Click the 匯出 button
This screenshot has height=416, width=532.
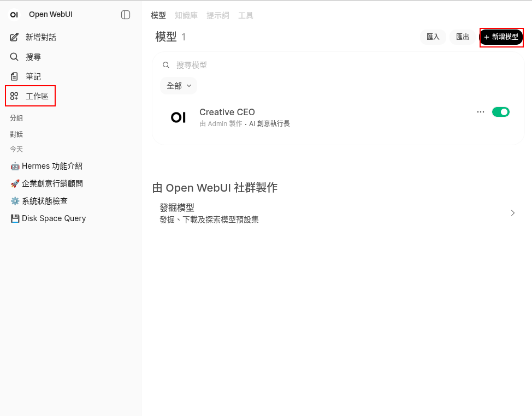click(x=463, y=37)
